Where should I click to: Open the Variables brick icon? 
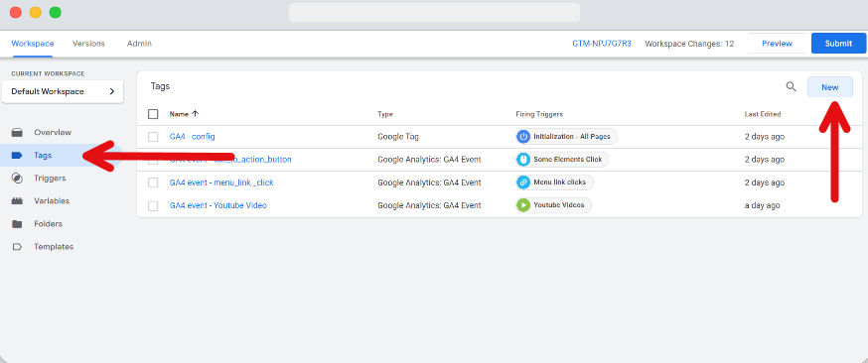(x=17, y=201)
